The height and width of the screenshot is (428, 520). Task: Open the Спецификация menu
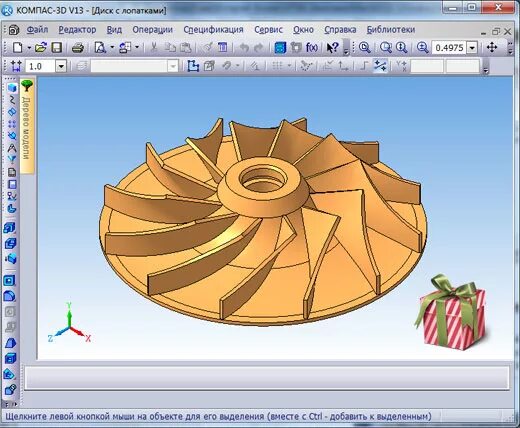pos(213,30)
